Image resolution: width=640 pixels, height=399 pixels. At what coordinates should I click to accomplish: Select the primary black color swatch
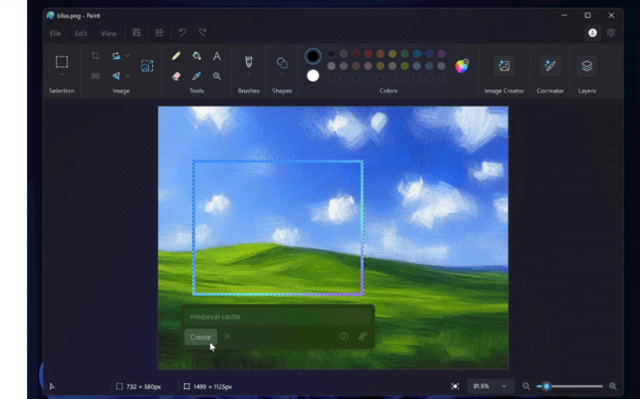[313, 56]
